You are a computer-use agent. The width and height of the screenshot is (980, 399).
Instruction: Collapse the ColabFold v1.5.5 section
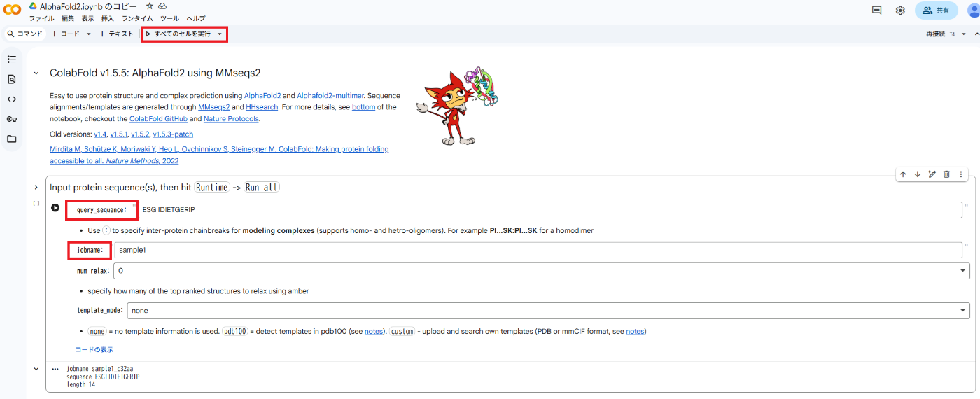36,73
